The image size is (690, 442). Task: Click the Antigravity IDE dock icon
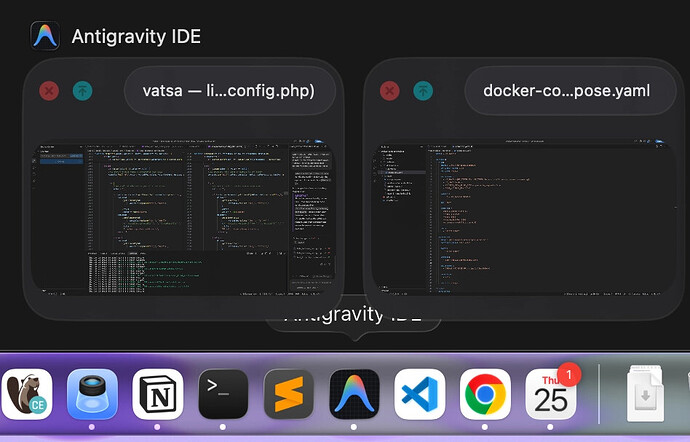(354, 394)
